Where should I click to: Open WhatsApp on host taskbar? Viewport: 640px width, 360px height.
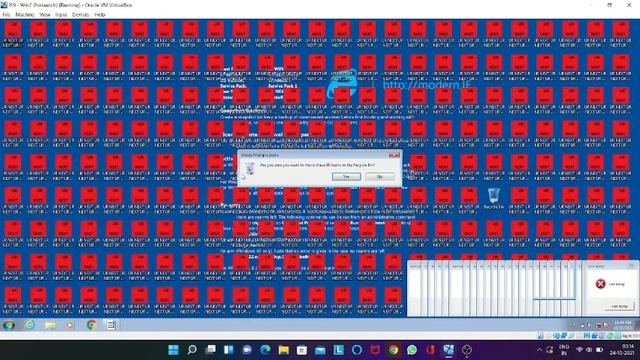[x=412, y=350]
